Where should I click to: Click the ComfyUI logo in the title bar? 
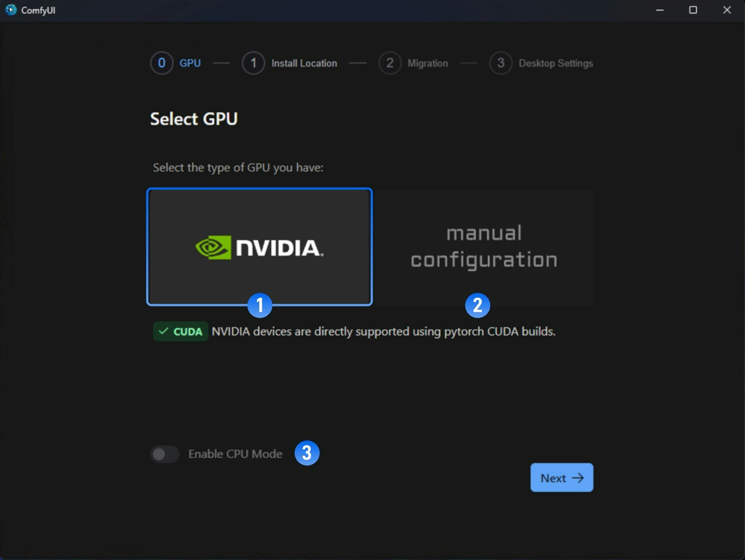pyautogui.click(x=11, y=9)
